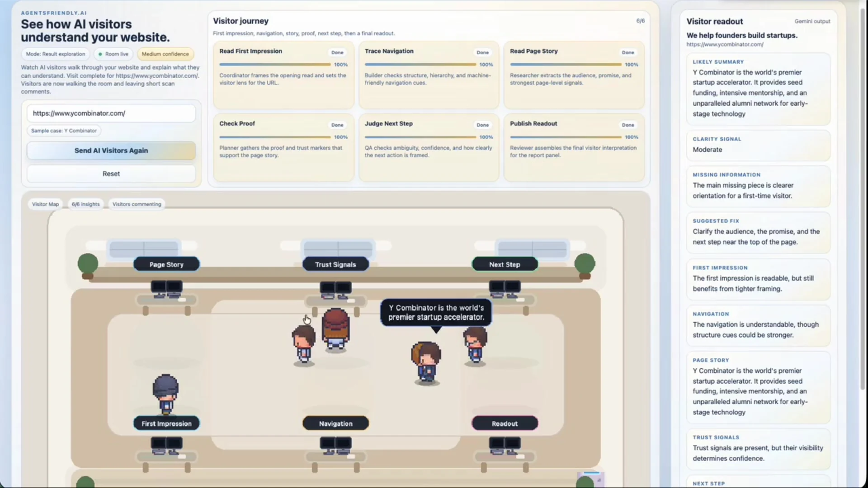Image resolution: width=868 pixels, height=488 pixels.
Task: Click the Done badge on Publish Readout
Action: [x=628, y=125]
